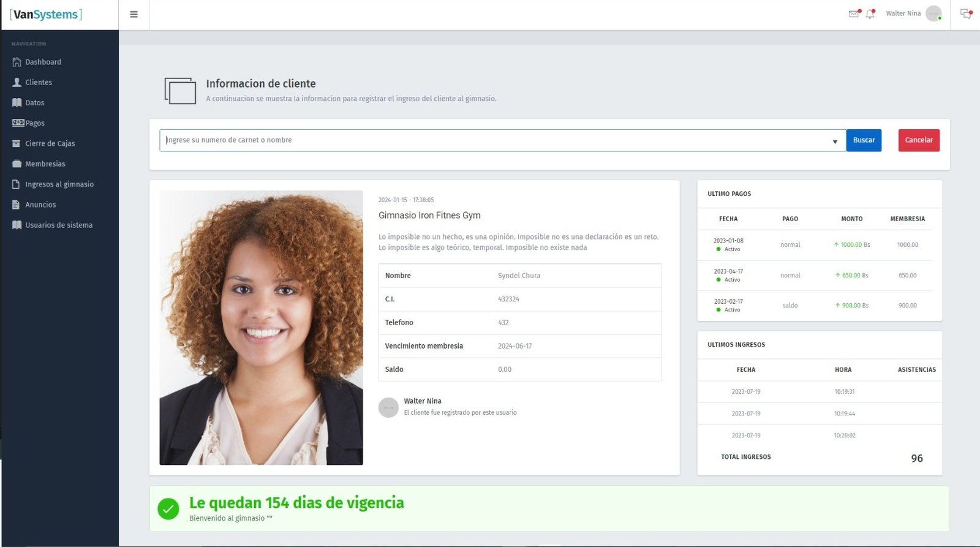Open the mail envelope notifications icon
The width and height of the screenshot is (980, 547).
(x=853, y=13)
